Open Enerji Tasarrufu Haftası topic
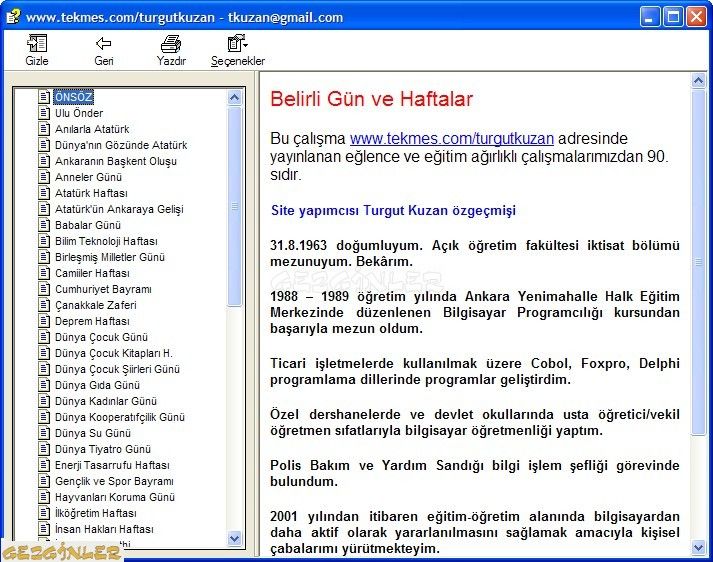Viewport: 713px width, 562px height. [112, 465]
